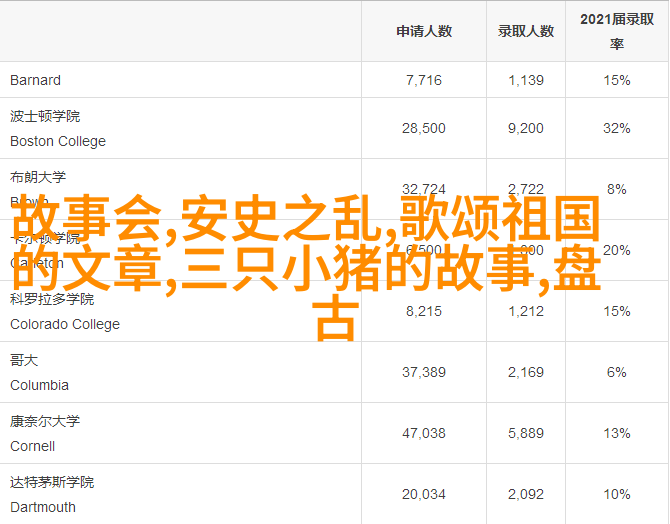Select the 布朗大学 name
670x524 pixels.
tap(38, 177)
